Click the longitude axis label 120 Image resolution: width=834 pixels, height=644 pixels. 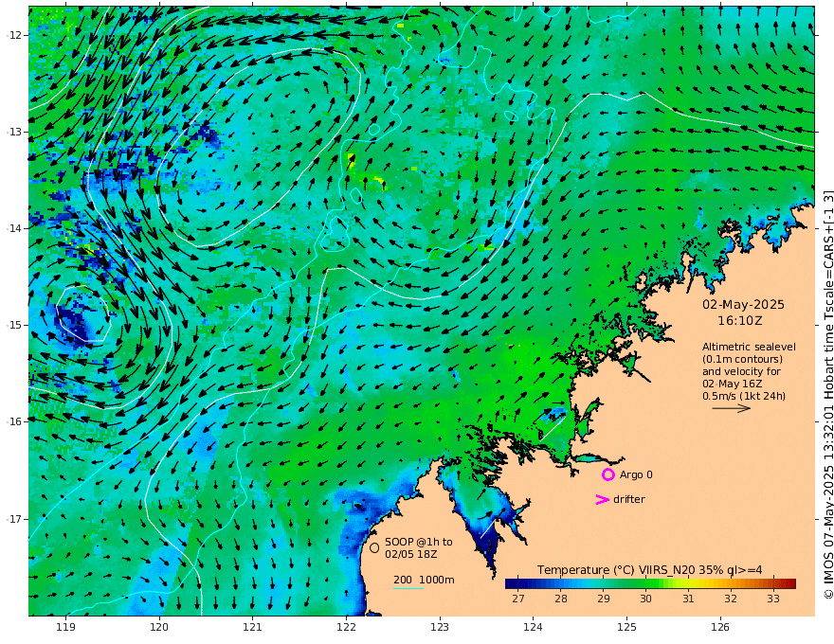coord(159,627)
